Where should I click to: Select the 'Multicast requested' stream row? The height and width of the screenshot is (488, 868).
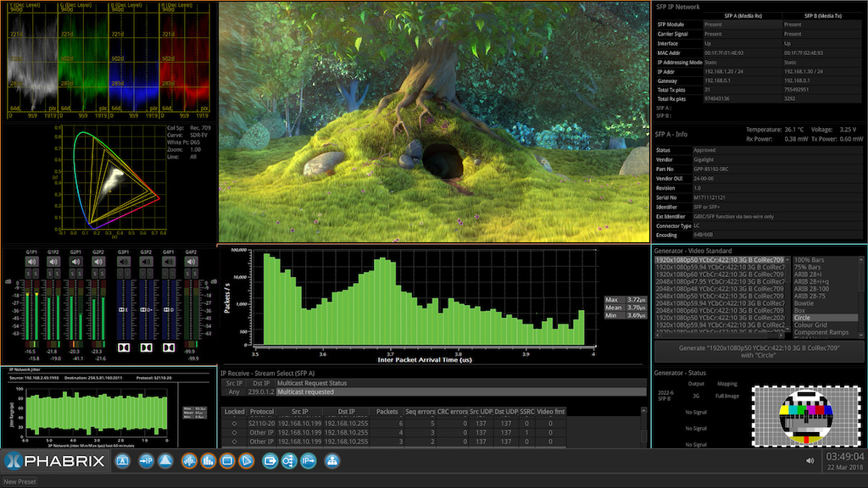point(433,391)
